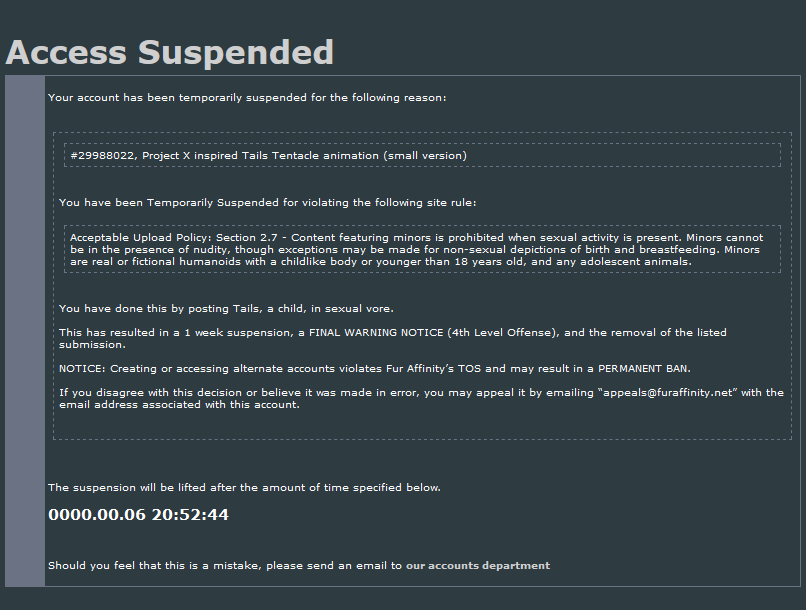806x610 pixels.
Task: Click the gray vertical sidebar strip
Action: (x=25, y=330)
